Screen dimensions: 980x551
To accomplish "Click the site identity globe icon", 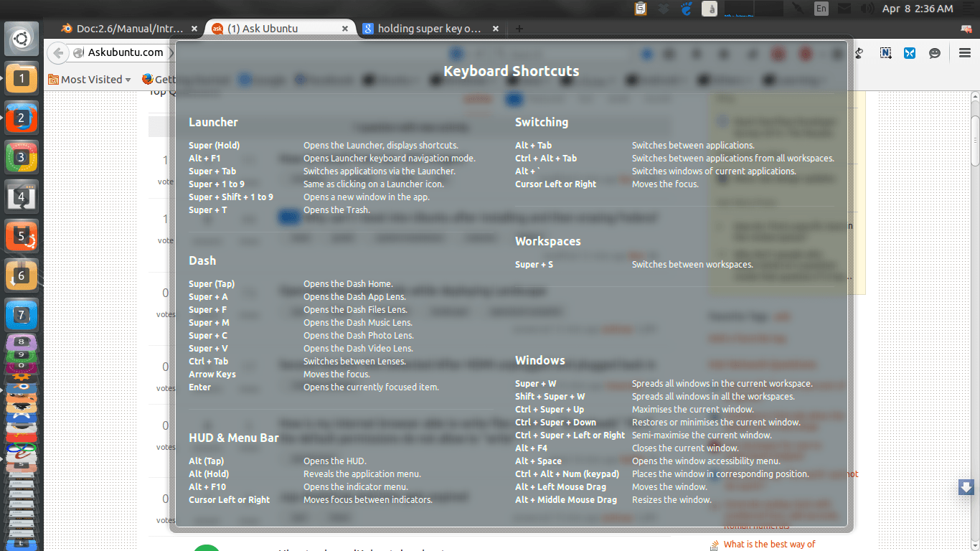I will 77,52.
